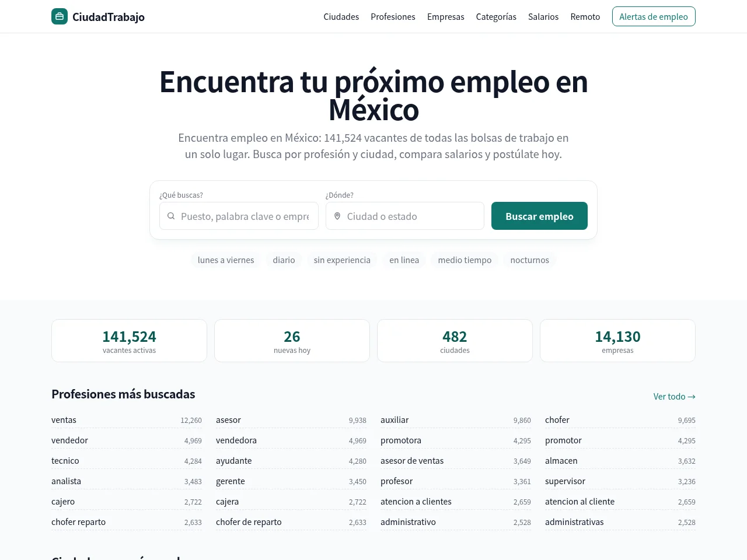Open the 'Ver todo' professions link
The height and width of the screenshot is (560, 747).
[675, 396]
